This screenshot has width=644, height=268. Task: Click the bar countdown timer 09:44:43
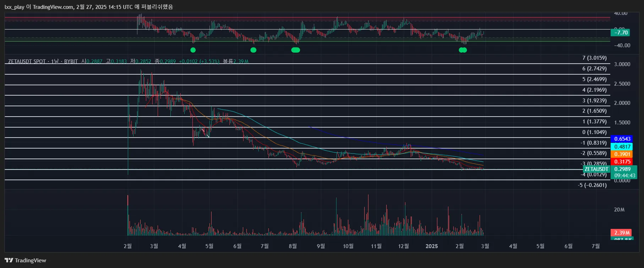pos(624,176)
